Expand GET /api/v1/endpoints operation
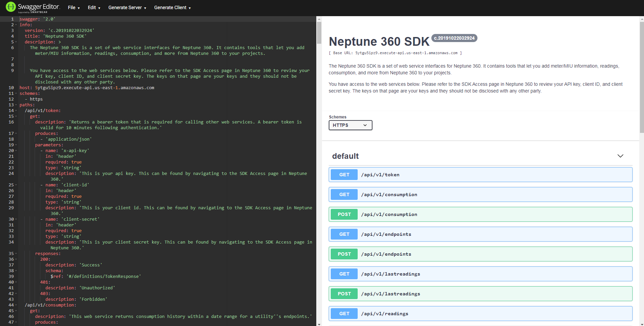Screen dimensions: 644x326 (x=480, y=234)
